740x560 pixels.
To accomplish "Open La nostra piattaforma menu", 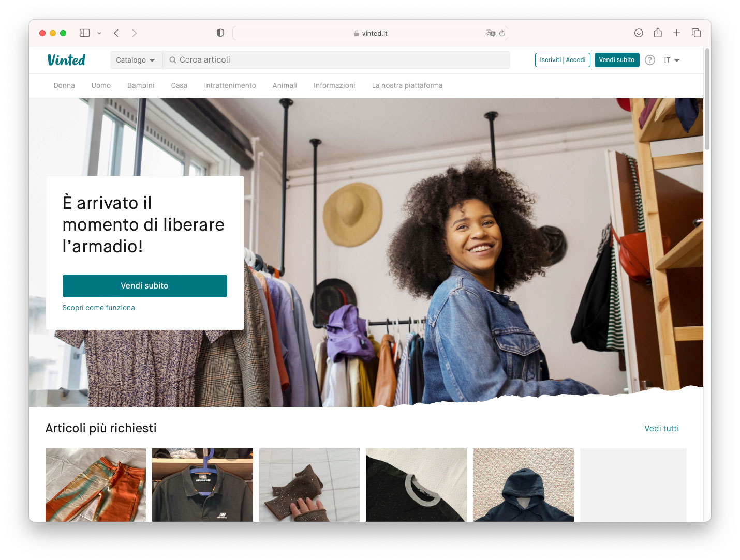I will point(407,85).
